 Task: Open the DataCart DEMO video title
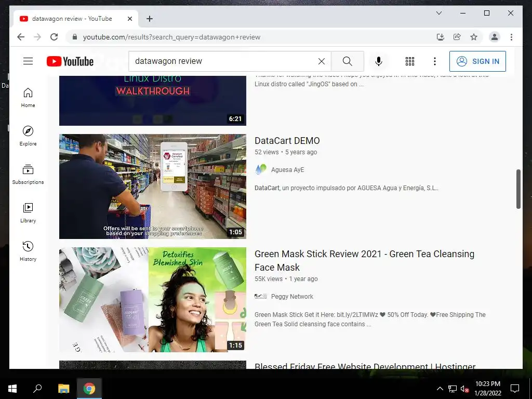(x=287, y=140)
